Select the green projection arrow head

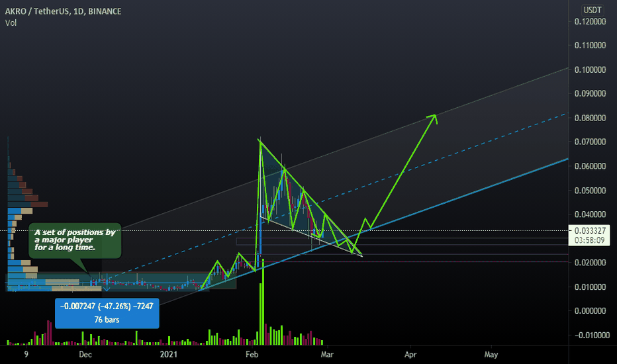pyautogui.click(x=433, y=118)
